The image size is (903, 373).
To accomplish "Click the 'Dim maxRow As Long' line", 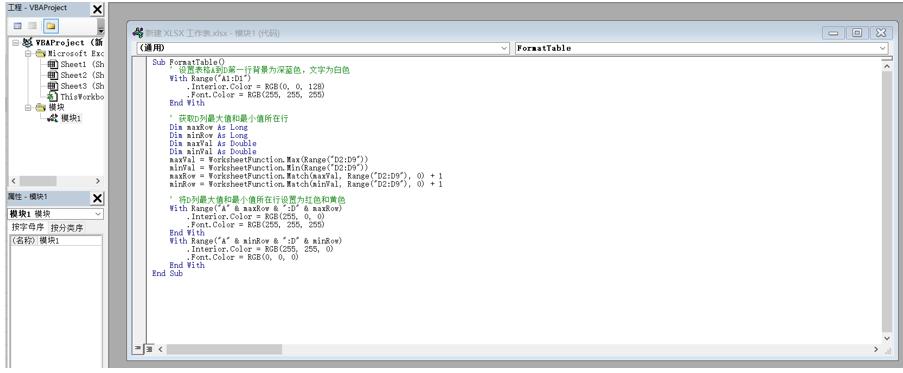I will pos(208,127).
